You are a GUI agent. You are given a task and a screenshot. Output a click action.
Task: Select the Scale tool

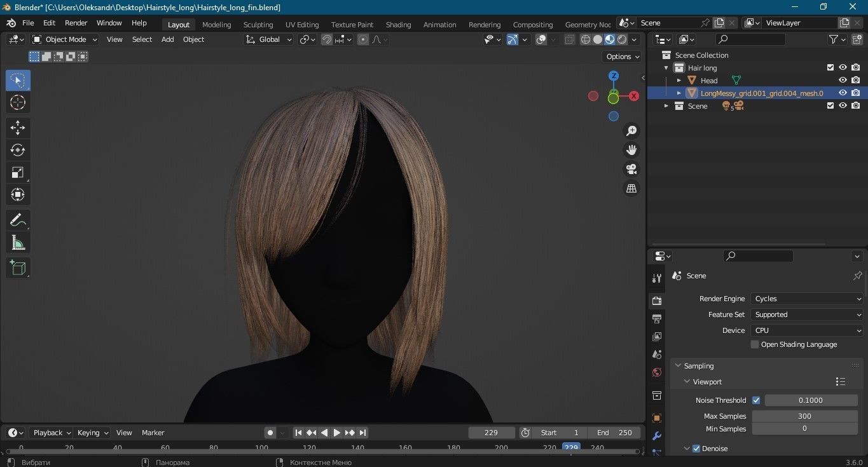[18, 172]
